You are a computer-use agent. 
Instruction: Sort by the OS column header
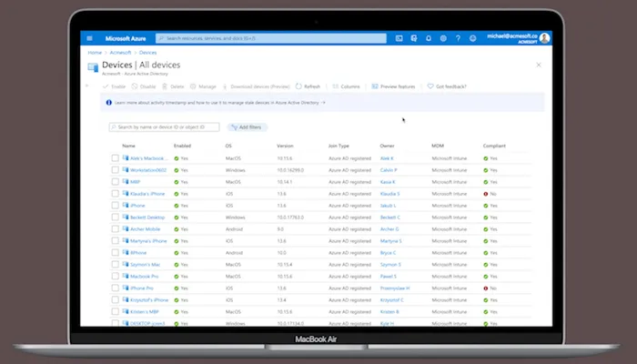(228, 146)
